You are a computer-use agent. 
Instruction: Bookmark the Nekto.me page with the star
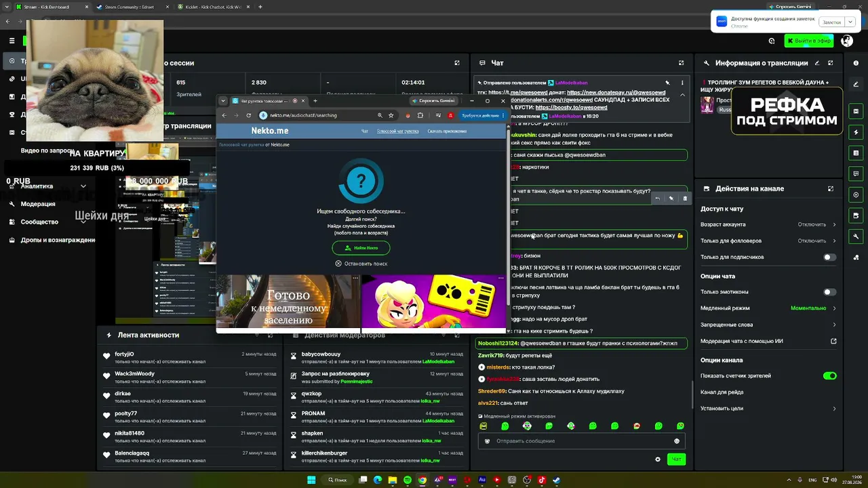point(391,115)
